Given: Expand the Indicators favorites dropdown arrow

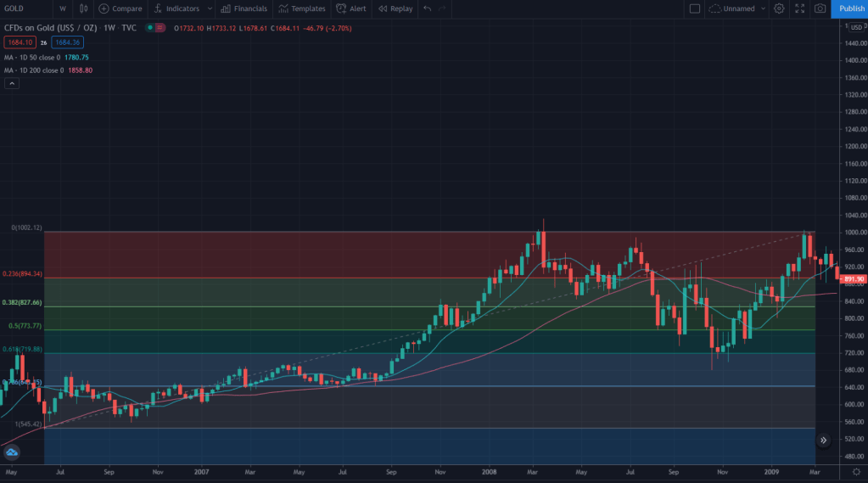Looking at the screenshot, I should coord(209,8).
